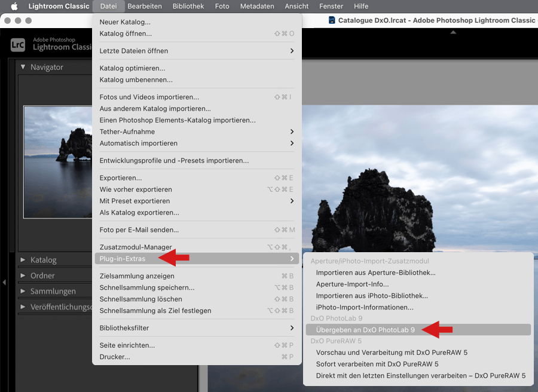Select Sofort verarbeiten mit DxO PureRAW 5

(x=418, y=365)
